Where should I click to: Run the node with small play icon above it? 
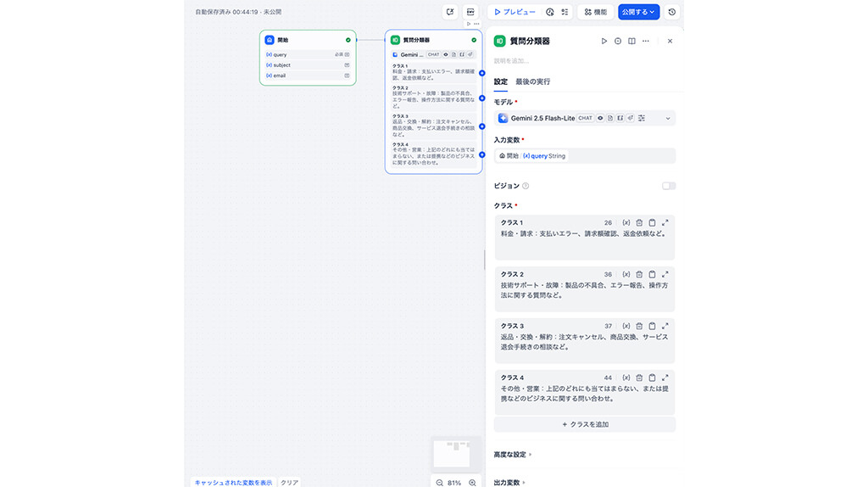468,24
